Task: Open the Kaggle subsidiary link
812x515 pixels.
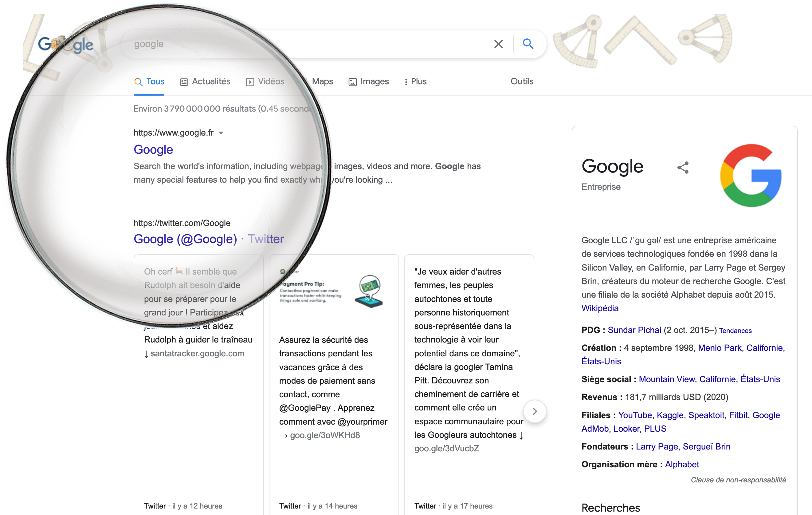Action: tap(670, 415)
